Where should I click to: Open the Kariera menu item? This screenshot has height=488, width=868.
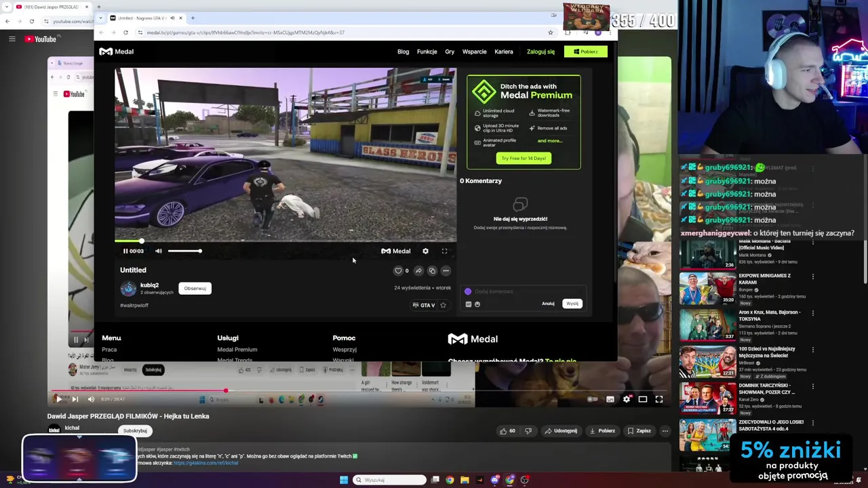point(503,52)
